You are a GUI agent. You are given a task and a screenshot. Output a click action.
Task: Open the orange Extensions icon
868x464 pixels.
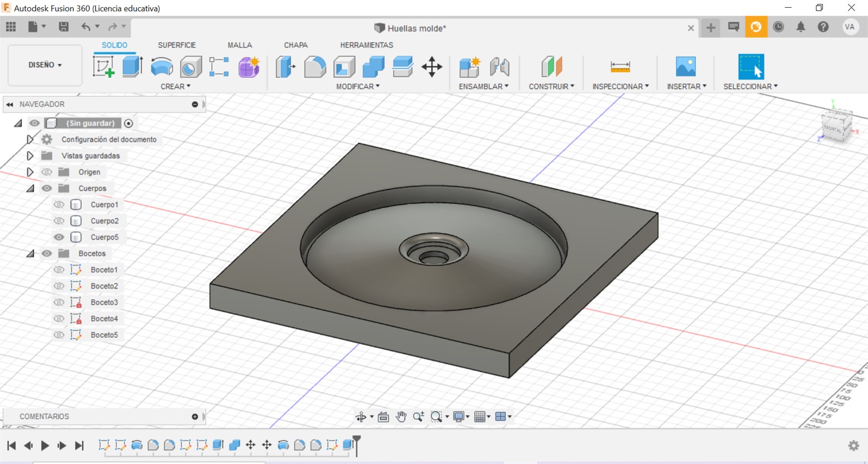tap(756, 27)
